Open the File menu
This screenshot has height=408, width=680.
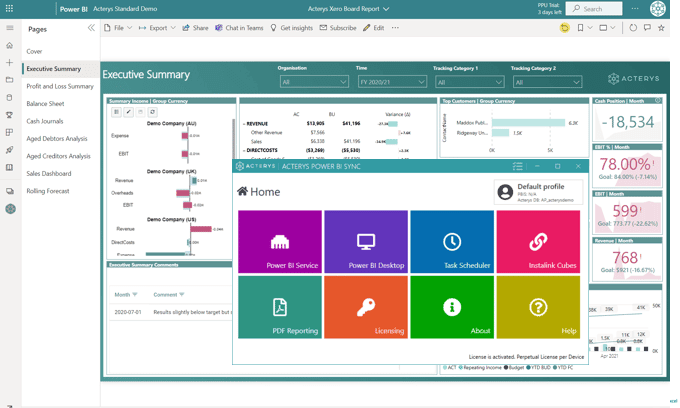click(118, 28)
